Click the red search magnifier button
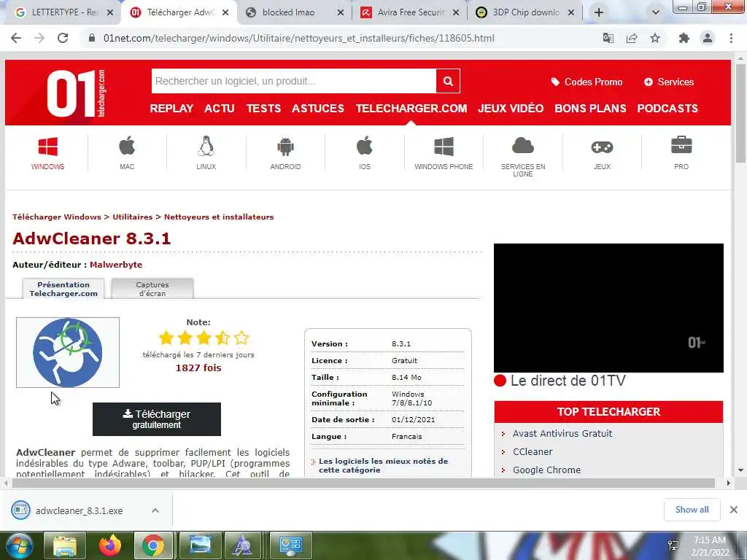Viewport: 747px width, 560px height. (448, 81)
